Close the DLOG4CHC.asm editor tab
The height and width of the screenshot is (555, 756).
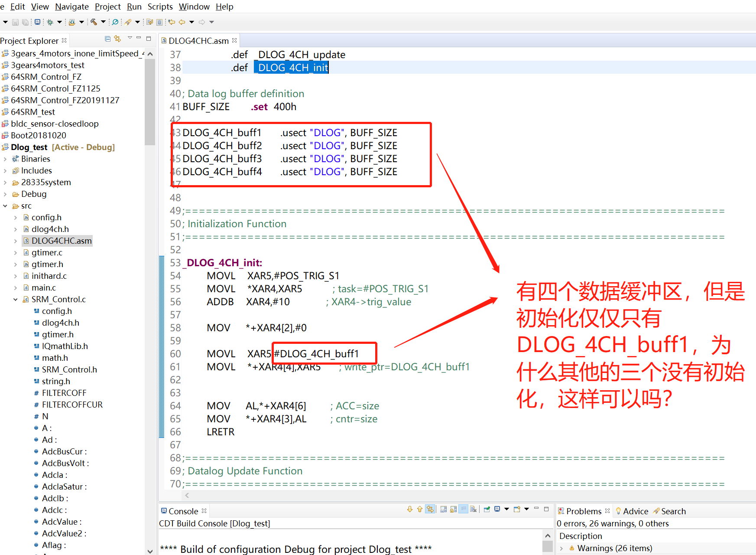(x=234, y=40)
